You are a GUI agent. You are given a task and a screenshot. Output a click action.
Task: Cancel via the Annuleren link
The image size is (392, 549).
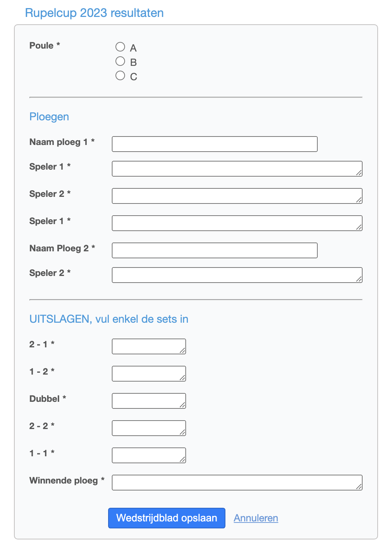[x=256, y=518]
